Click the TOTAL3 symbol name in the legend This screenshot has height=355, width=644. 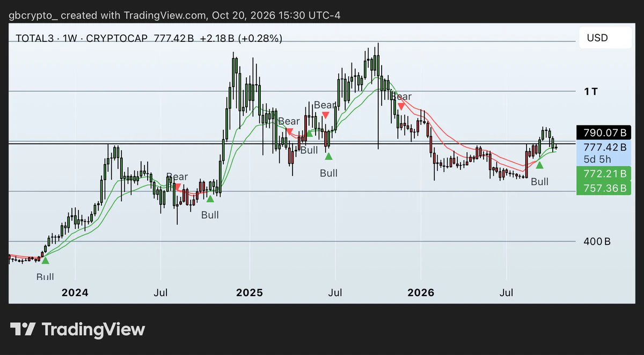(x=35, y=39)
